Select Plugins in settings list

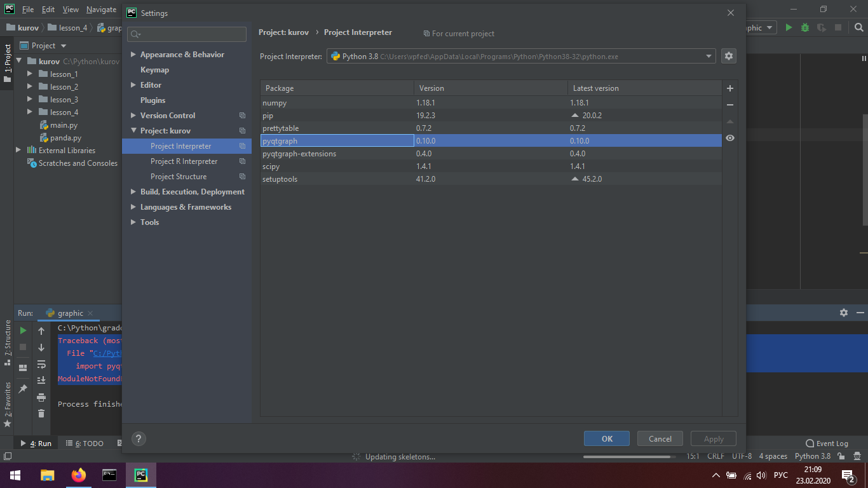(153, 100)
